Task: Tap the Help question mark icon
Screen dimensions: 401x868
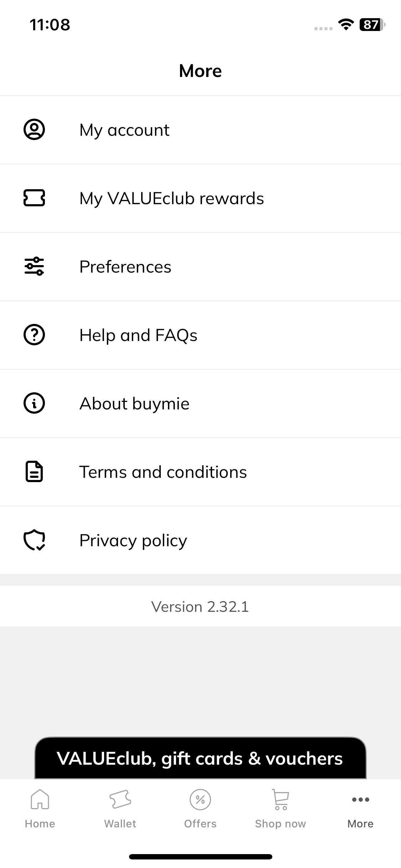Action: (34, 335)
